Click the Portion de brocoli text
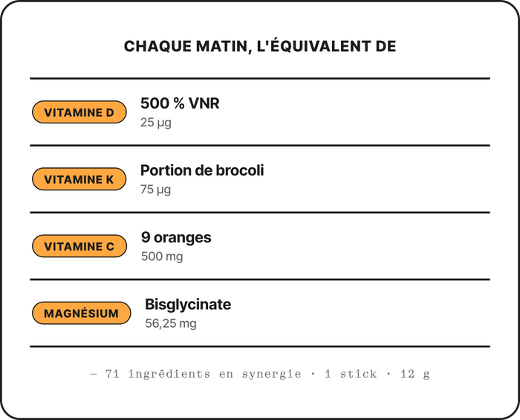This screenshot has width=520, height=420. click(202, 170)
